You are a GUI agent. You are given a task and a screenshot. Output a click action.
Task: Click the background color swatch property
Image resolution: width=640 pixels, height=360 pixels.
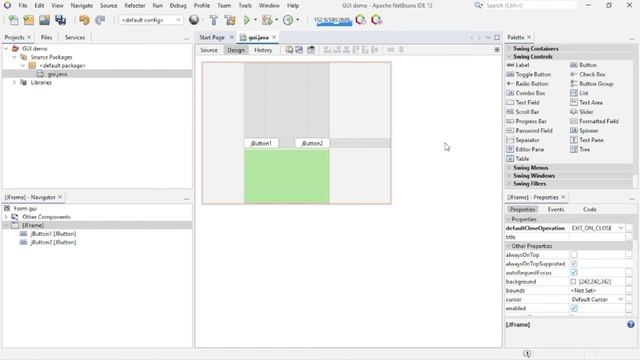[x=573, y=282]
